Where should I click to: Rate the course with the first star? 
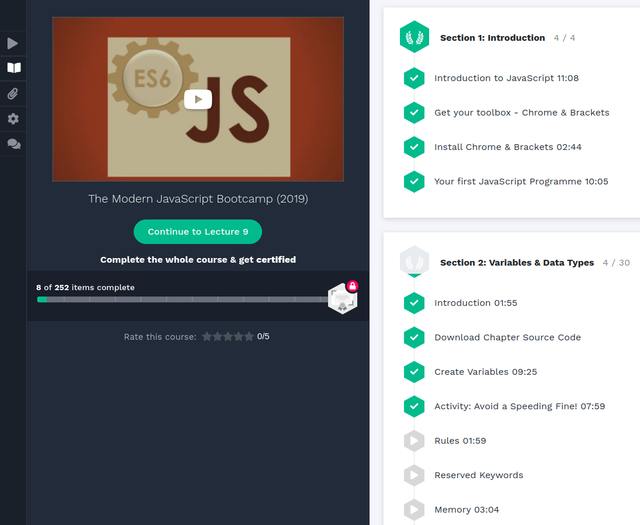point(207,336)
